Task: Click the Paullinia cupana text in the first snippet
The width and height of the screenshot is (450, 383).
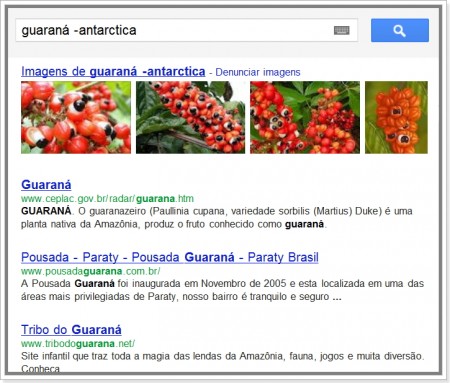Action: click(x=187, y=211)
